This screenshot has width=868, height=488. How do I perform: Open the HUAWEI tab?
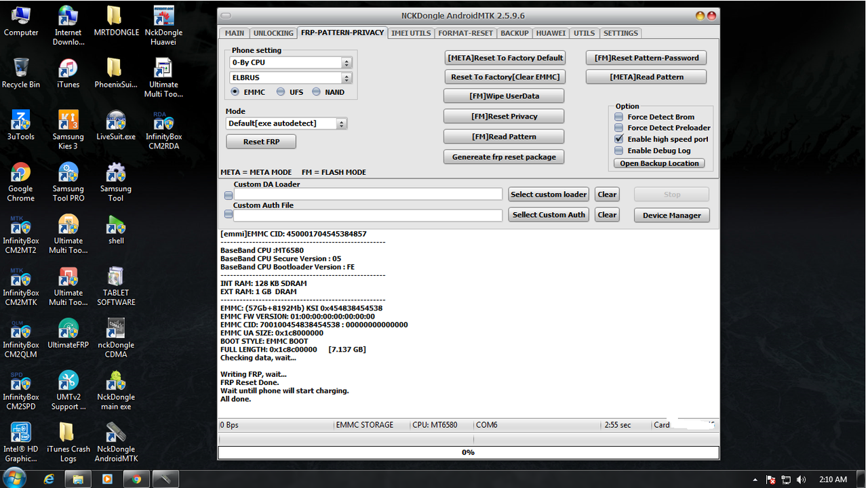(551, 33)
